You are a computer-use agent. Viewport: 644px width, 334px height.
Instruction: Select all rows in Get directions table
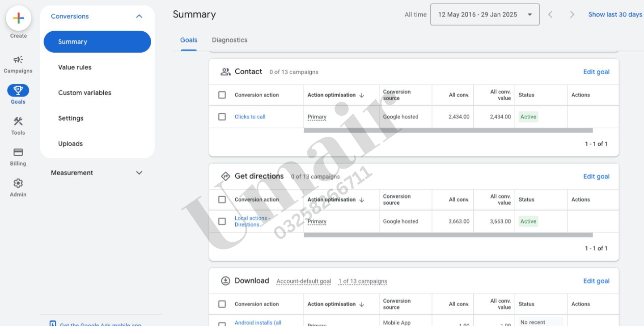(x=222, y=199)
